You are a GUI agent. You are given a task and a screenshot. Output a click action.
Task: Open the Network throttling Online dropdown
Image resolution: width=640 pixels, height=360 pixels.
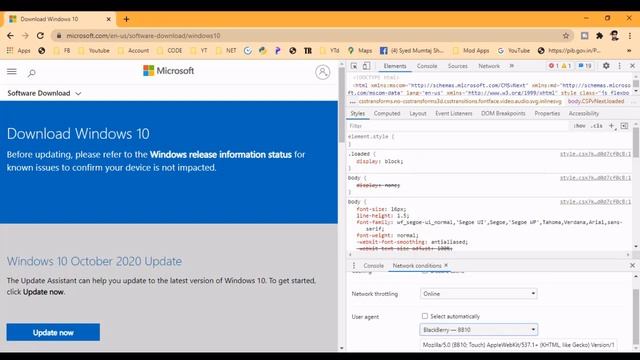point(478,293)
